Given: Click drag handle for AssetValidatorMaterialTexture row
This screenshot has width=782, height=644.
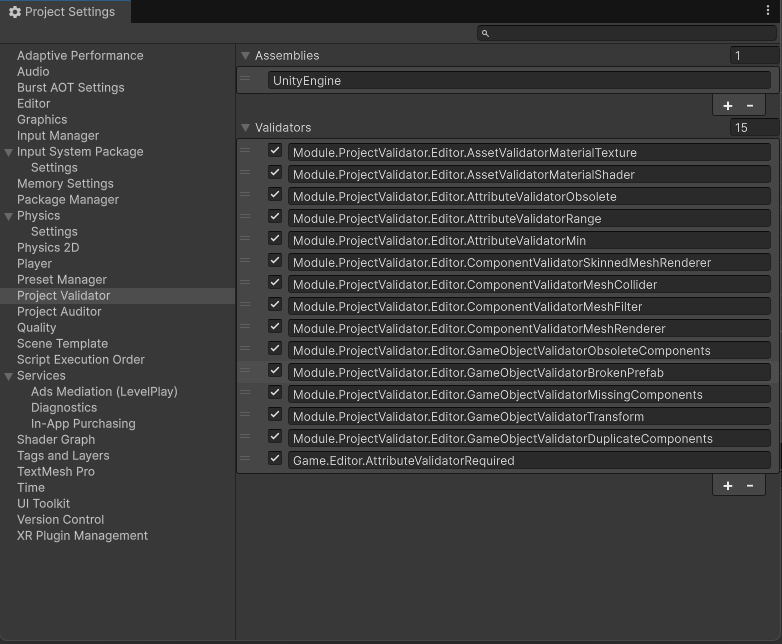Looking at the screenshot, I should coord(245,150).
